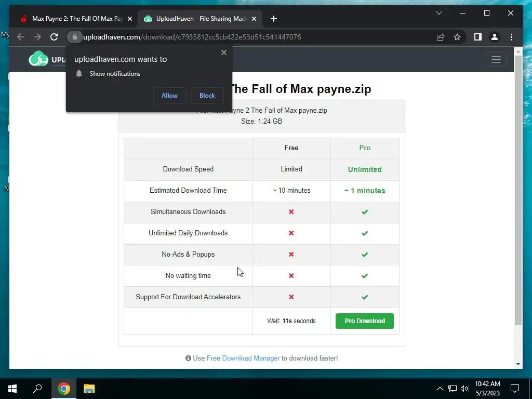Screen dimensions: 532x399
Task: Click green check for No waiting time
Action: (365, 275)
